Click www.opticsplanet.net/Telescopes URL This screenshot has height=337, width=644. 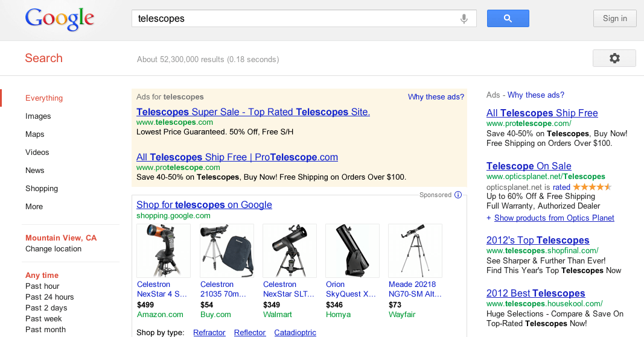click(x=546, y=177)
